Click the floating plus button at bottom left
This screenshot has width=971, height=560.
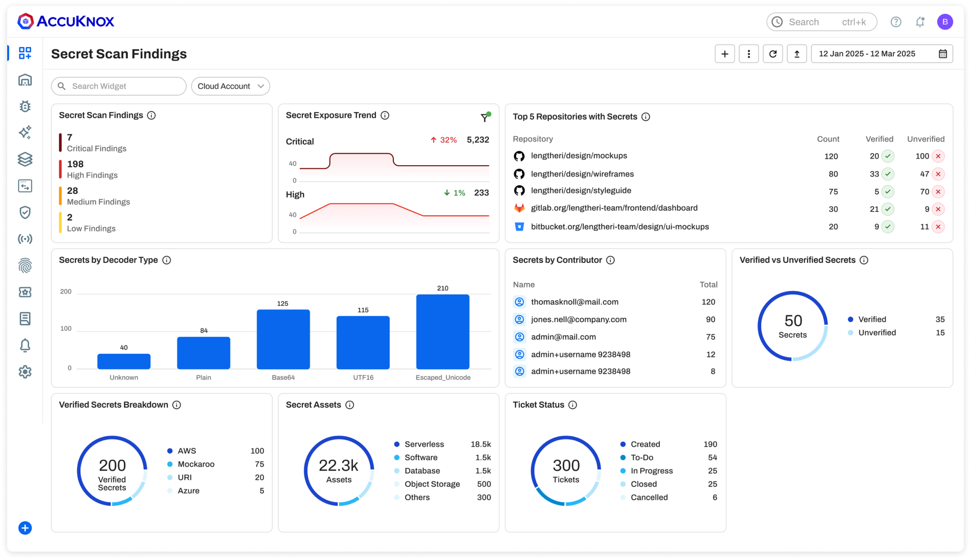26,528
